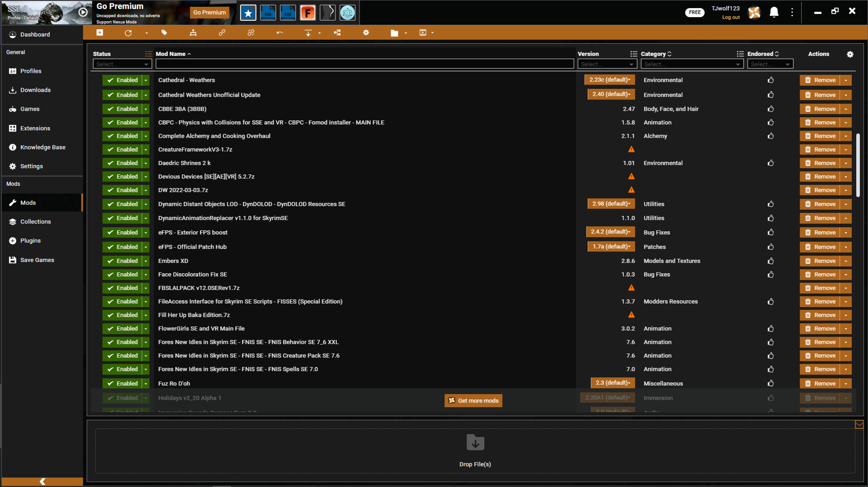Click the Install From File plus icon
The height and width of the screenshot is (487, 868).
coord(100,33)
